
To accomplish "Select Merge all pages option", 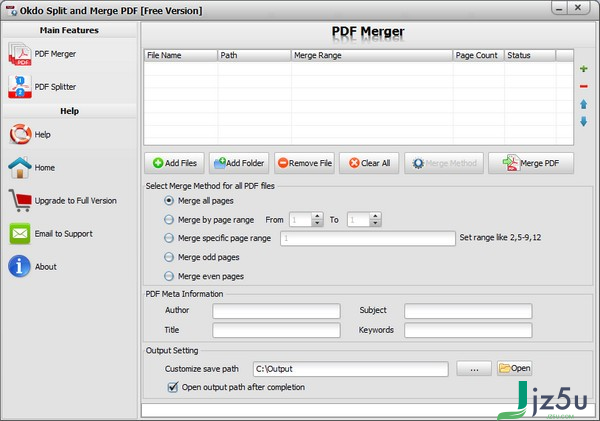I will 169,201.
